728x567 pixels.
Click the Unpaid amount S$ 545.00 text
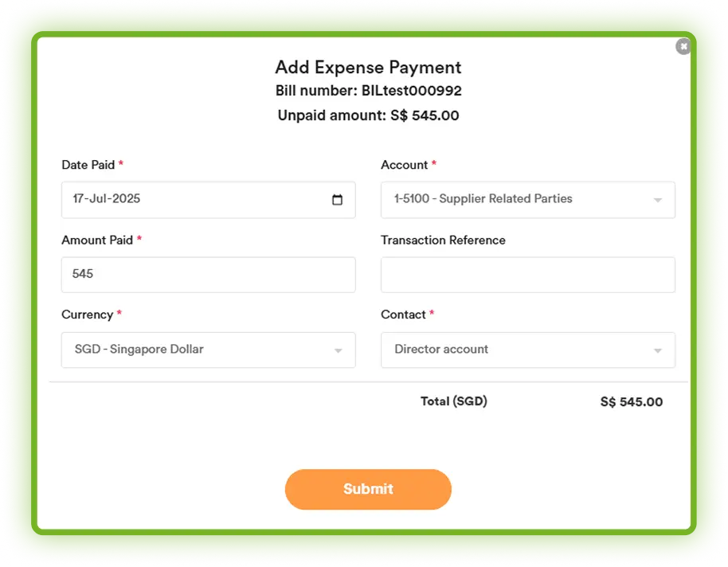click(x=368, y=115)
